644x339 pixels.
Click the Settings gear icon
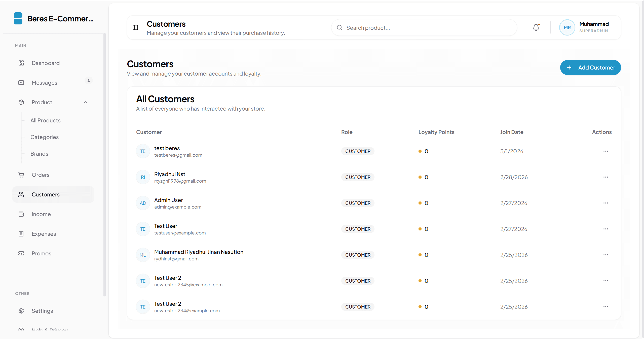pos(21,311)
